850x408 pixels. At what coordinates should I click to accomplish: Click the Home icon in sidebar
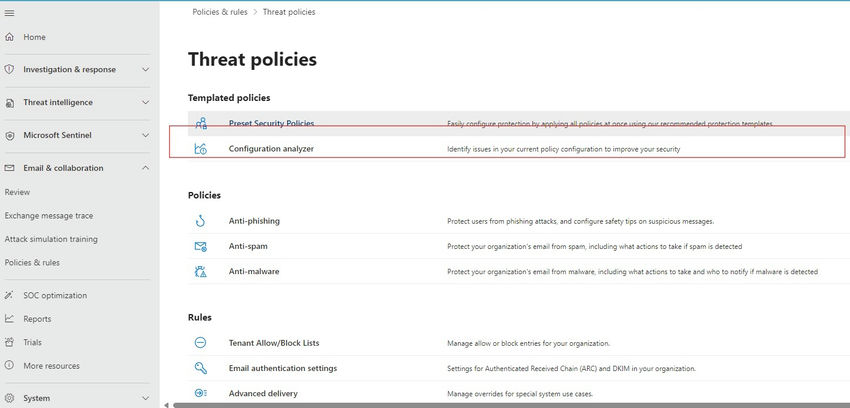(10, 37)
